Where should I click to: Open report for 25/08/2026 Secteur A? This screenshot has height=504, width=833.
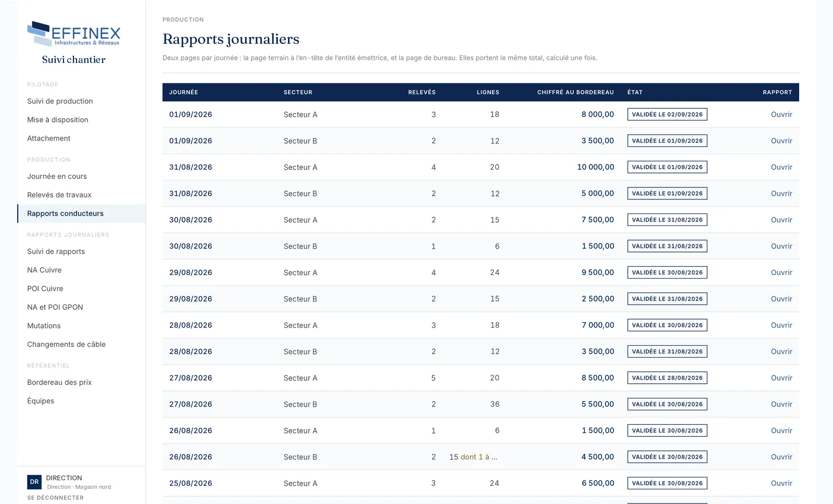click(x=781, y=483)
